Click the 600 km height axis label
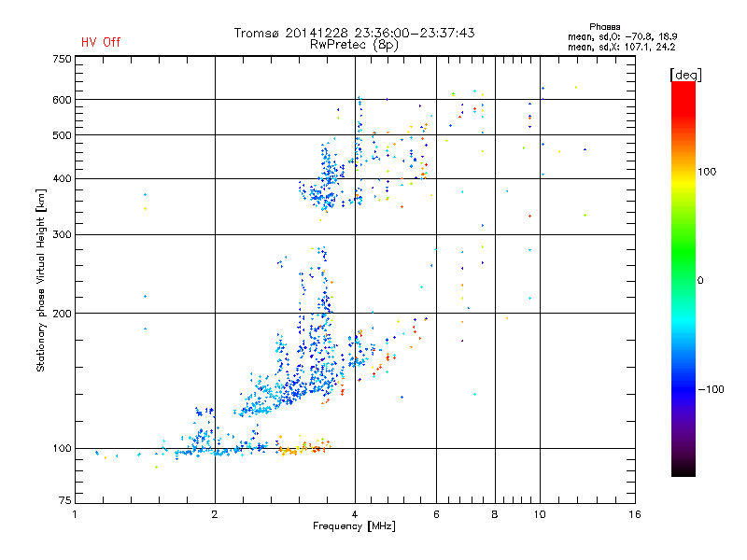Viewport: 747px width, 560px height. point(62,100)
